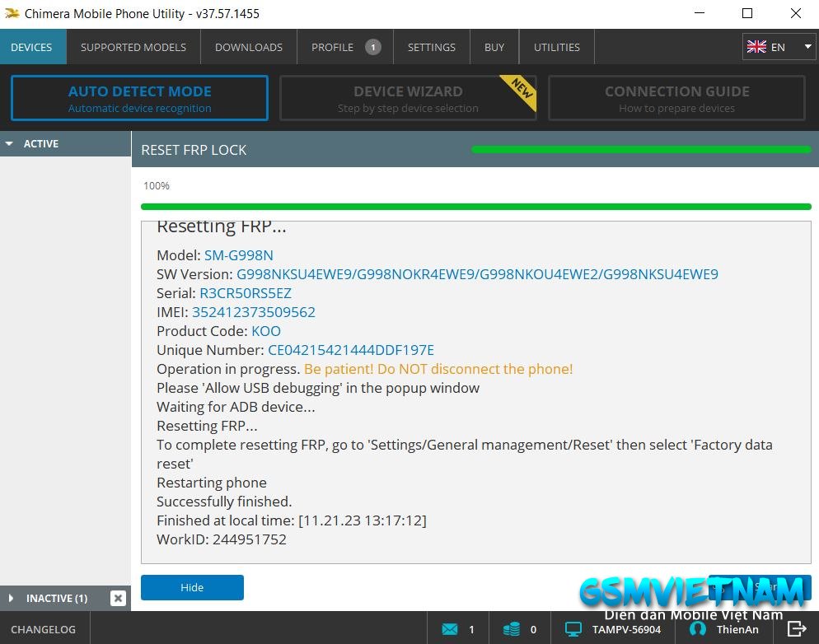Click the 'Allow USB debugging' instruction line
The width and height of the screenshot is (819, 644).
click(318, 388)
